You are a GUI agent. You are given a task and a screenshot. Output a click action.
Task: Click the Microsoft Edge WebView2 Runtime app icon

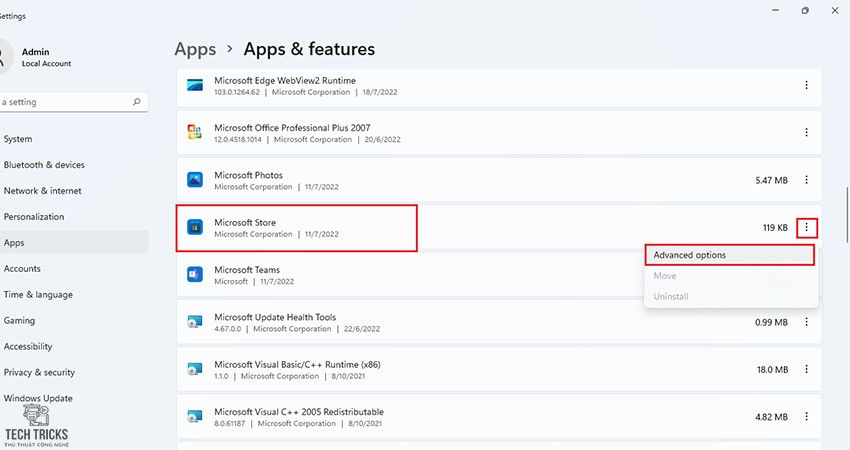click(195, 85)
